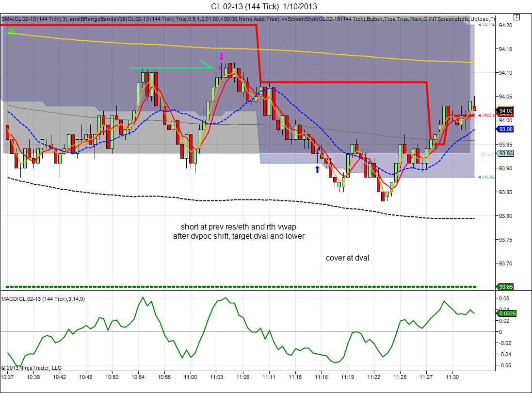The image size is (532, 393).
Task: Click the 0.0326 MACD value marker
Action: coord(507,313)
